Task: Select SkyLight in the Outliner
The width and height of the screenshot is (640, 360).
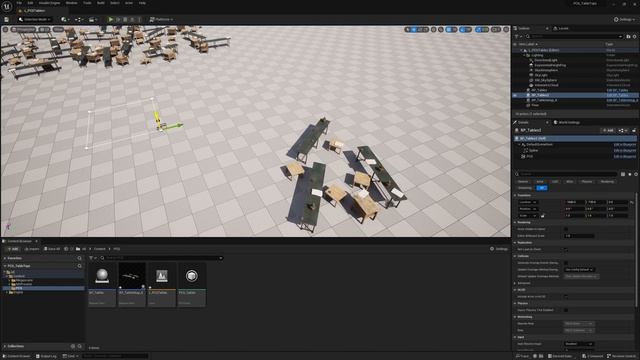Action: (540, 75)
